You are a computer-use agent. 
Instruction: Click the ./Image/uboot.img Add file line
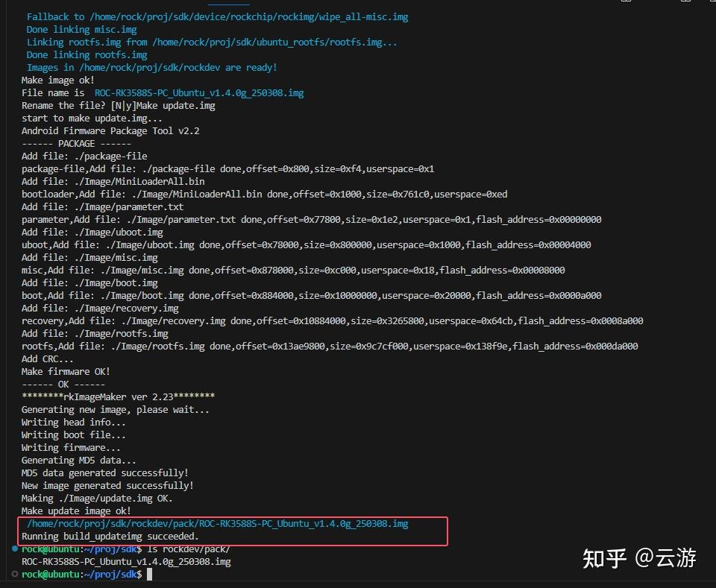(92, 233)
